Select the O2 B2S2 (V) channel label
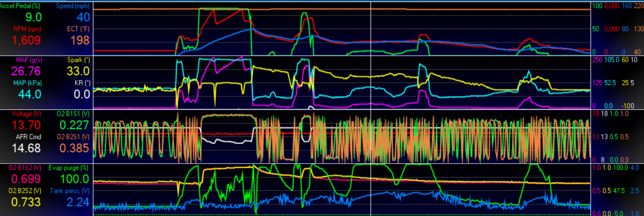The width and height of the screenshot is (644, 216). [x=25, y=191]
